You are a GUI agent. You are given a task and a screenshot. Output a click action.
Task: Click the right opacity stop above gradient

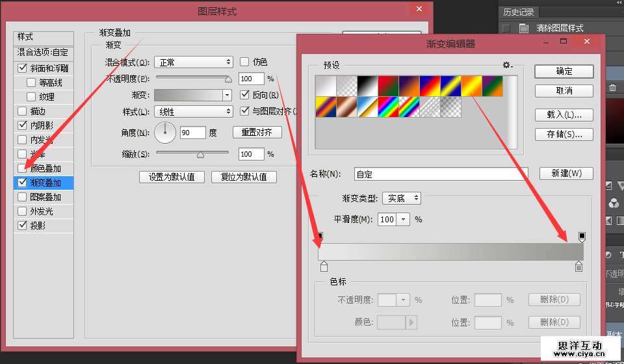coord(582,237)
